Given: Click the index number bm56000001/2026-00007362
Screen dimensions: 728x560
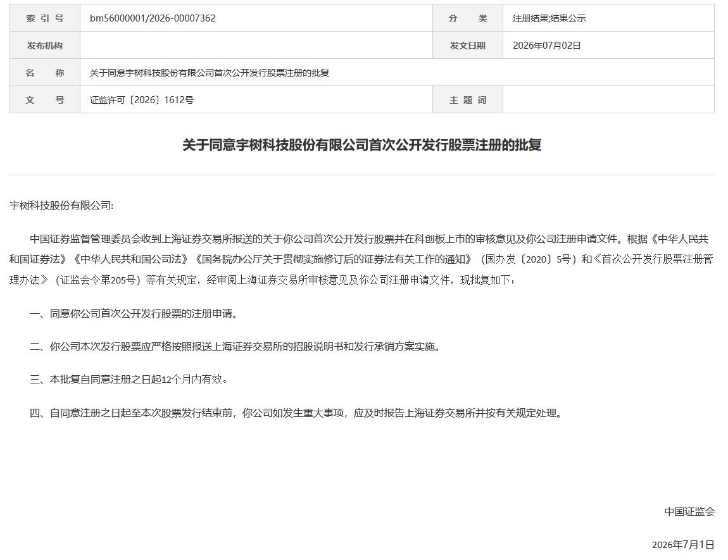Looking at the screenshot, I should [153, 18].
